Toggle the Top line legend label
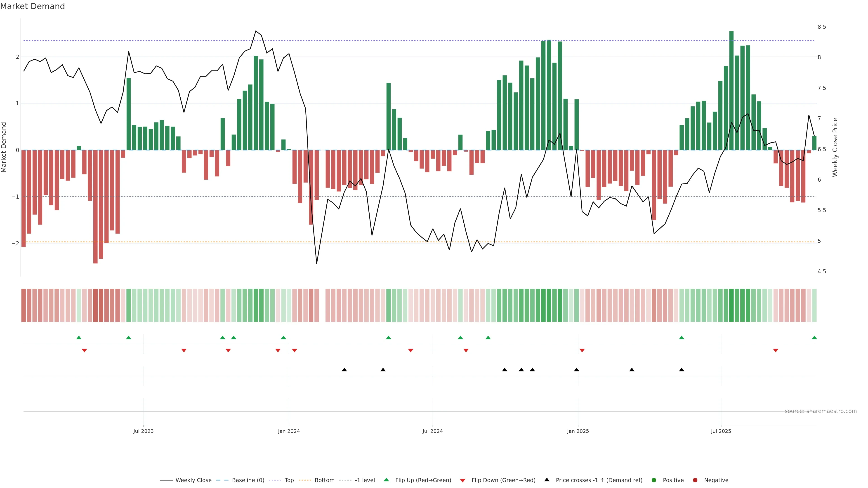868x488 pixels. tap(289, 480)
